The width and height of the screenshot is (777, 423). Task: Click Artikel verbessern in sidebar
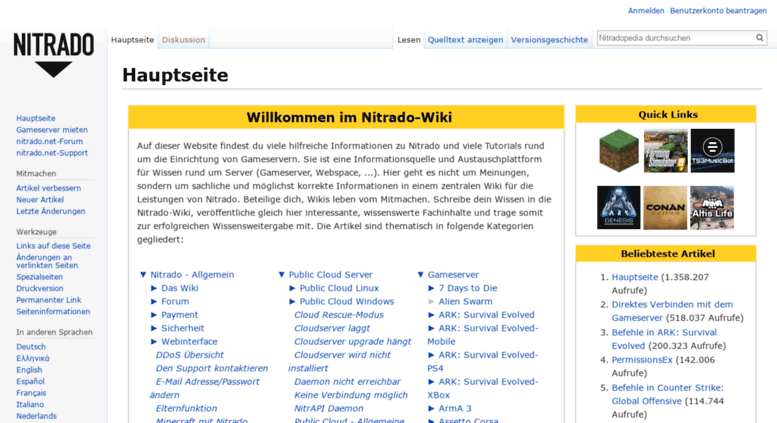(48, 188)
